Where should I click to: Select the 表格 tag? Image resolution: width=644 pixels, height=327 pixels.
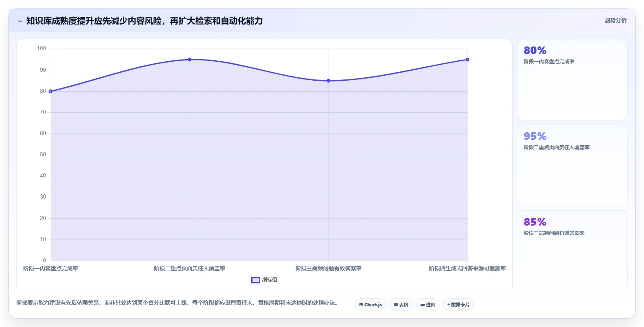pyautogui.click(x=401, y=305)
